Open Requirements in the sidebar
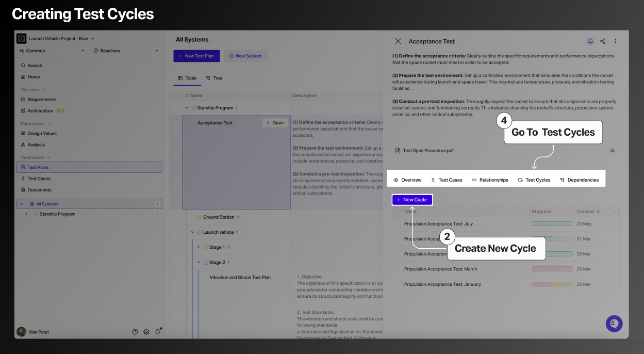The height and width of the screenshot is (354, 644). click(39, 100)
